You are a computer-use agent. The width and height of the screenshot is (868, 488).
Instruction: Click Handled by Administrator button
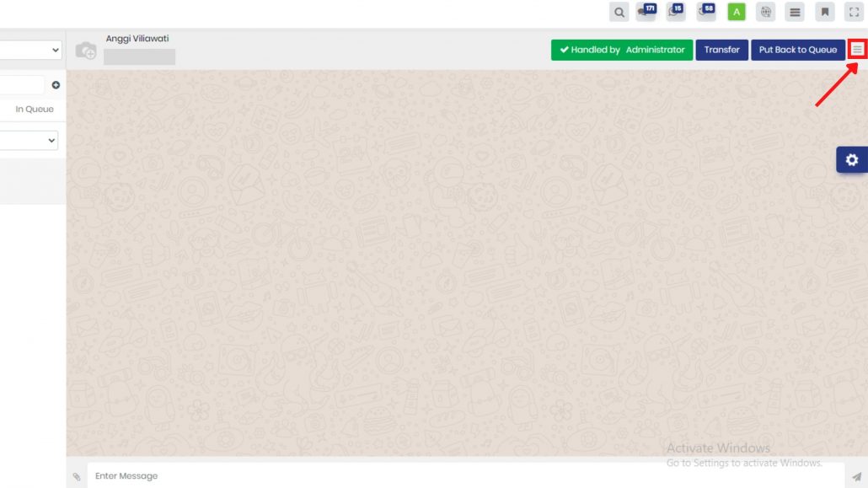(x=622, y=50)
